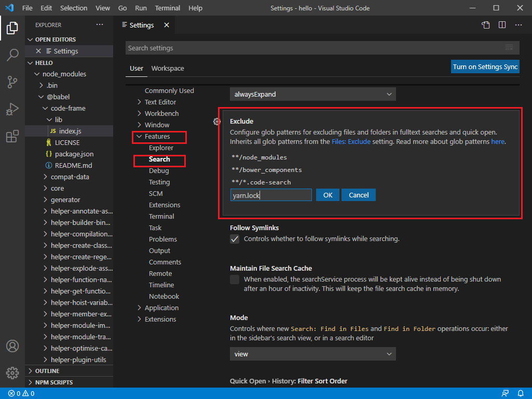
Task: Open the Mode dropdown showing view
Action: click(313, 354)
